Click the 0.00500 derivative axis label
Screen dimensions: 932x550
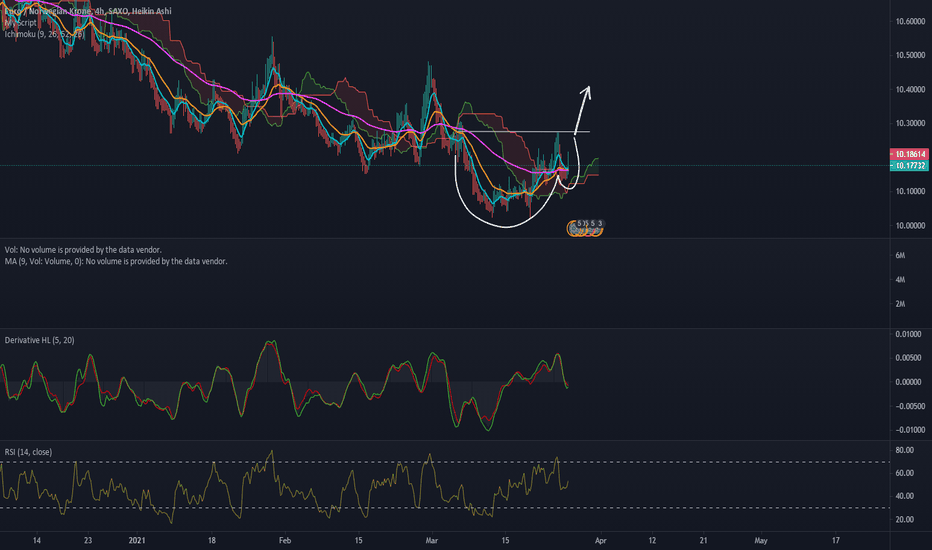(909, 358)
